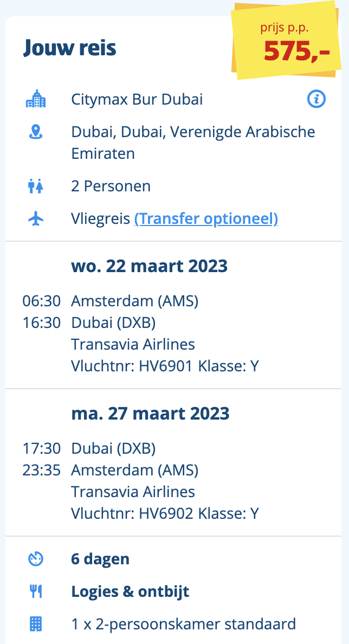Image resolution: width=349 pixels, height=644 pixels.
Task: Click the Jouw reis heading
Action: pos(70,48)
